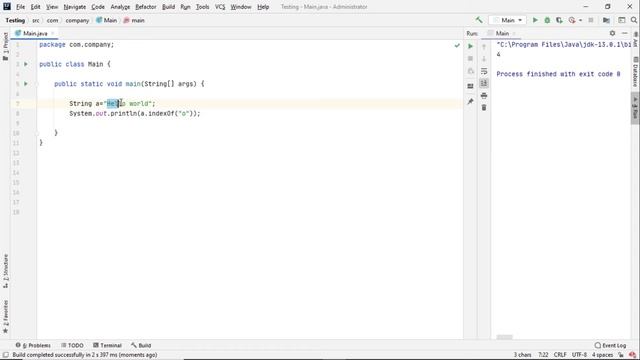Click the Run console horizontal scrollbar

point(504,337)
